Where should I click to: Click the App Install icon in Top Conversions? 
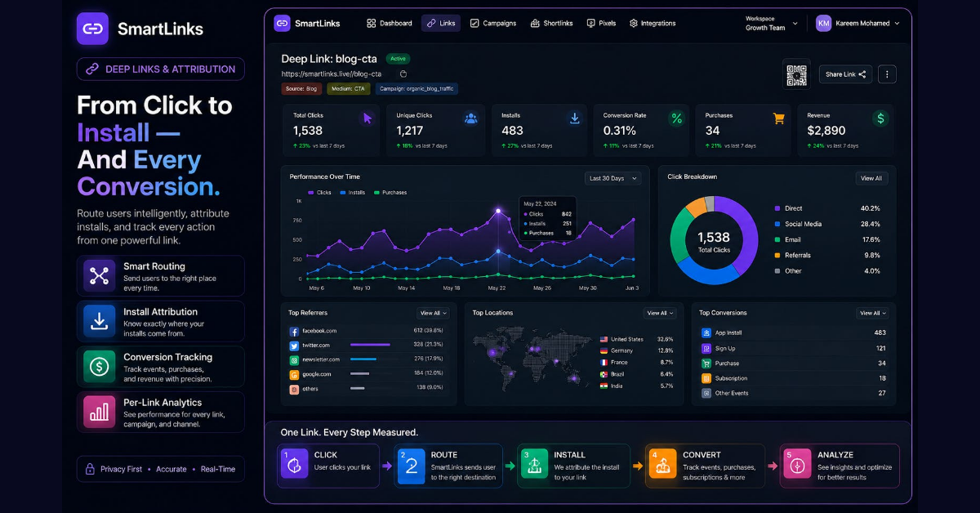(706, 333)
